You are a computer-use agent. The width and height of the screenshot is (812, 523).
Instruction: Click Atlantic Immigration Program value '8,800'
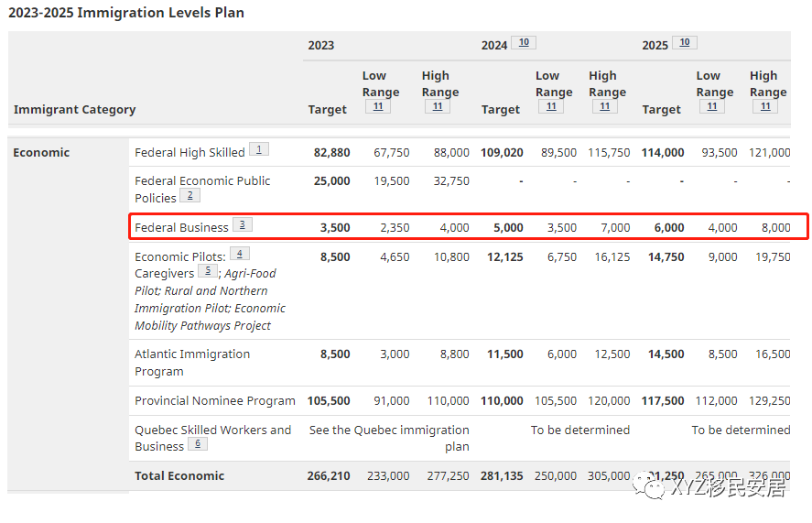[455, 354]
